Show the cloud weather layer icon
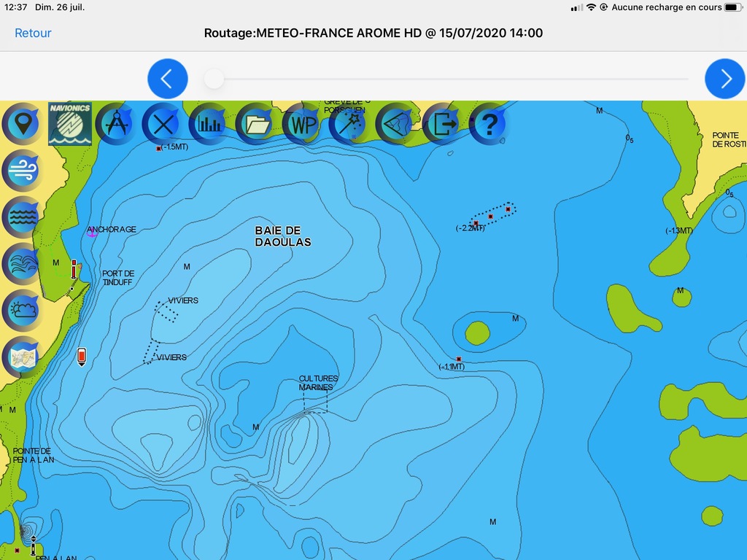747x560 pixels. tap(22, 310)
